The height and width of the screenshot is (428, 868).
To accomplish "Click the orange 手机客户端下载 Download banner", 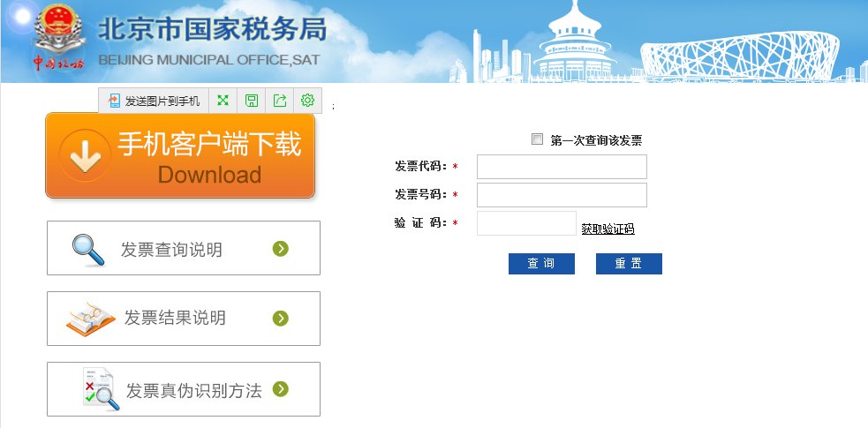I will coord(180,155).
